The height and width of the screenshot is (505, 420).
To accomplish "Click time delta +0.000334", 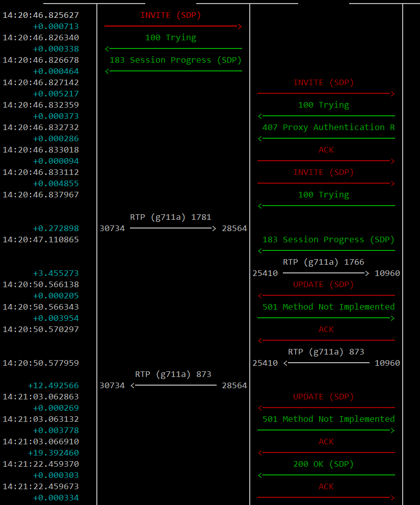I will click(56, 498).
